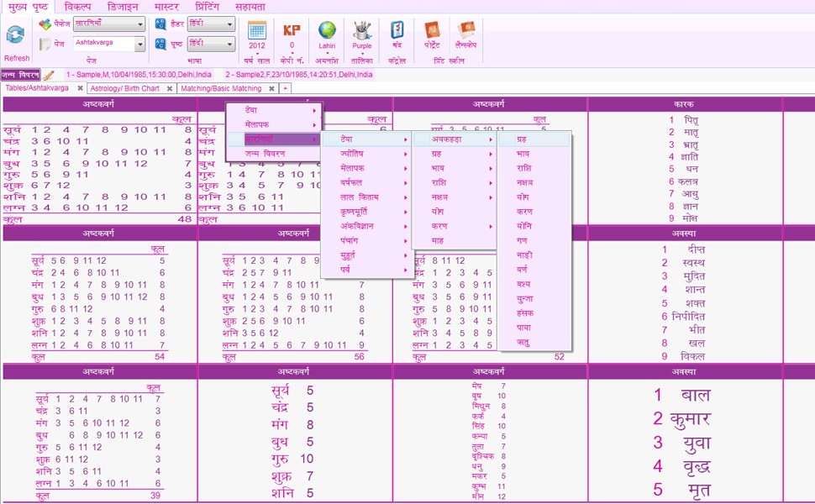
Task: Switch to Tables/Ashtakvarga document tab
Action: pyautogui.click(x=37, y=88)
